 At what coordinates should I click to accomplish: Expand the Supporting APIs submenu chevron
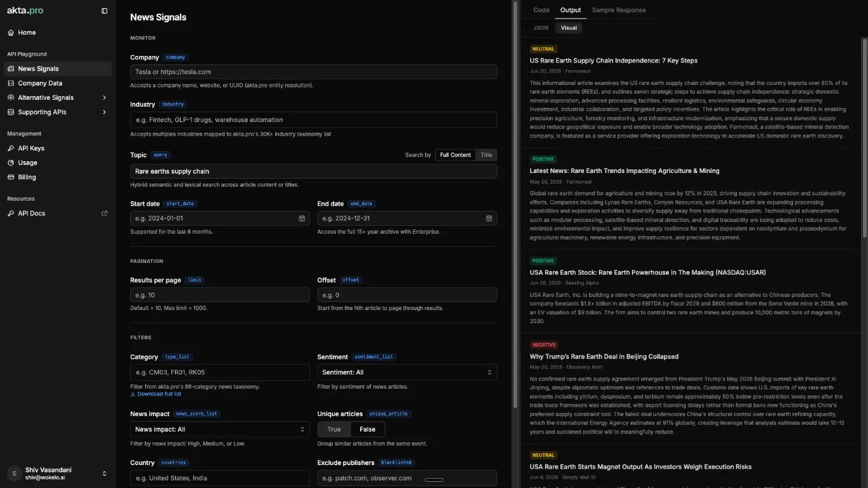(104, 112)
